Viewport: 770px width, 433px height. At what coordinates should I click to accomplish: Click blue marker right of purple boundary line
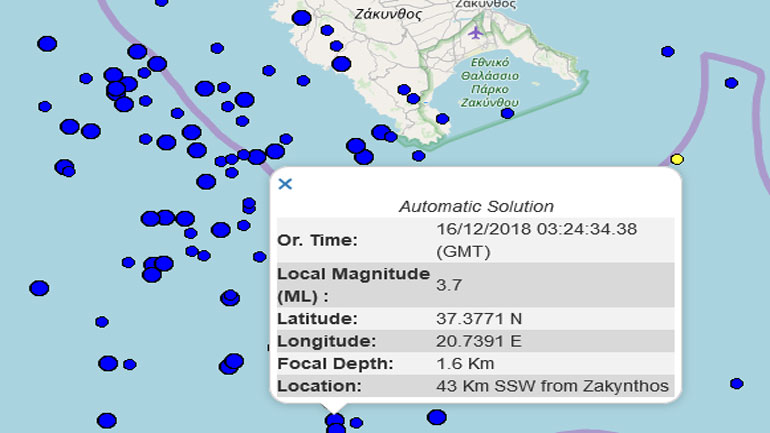(731, 83)
